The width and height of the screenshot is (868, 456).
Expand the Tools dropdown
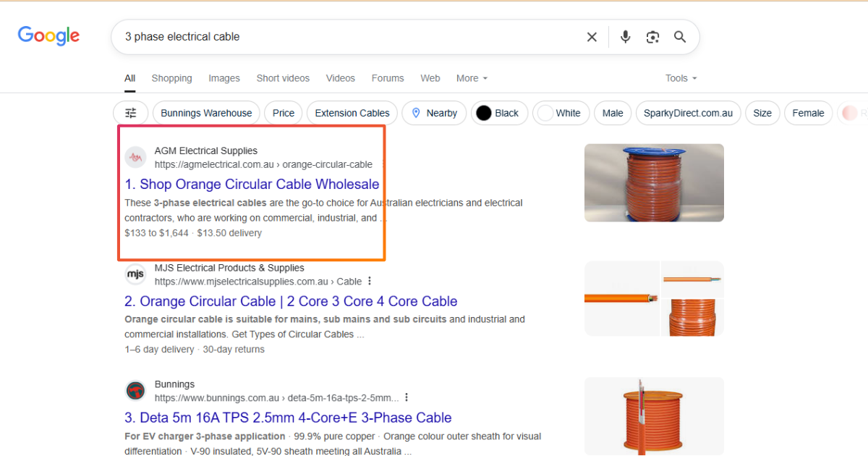click(681, 78)
